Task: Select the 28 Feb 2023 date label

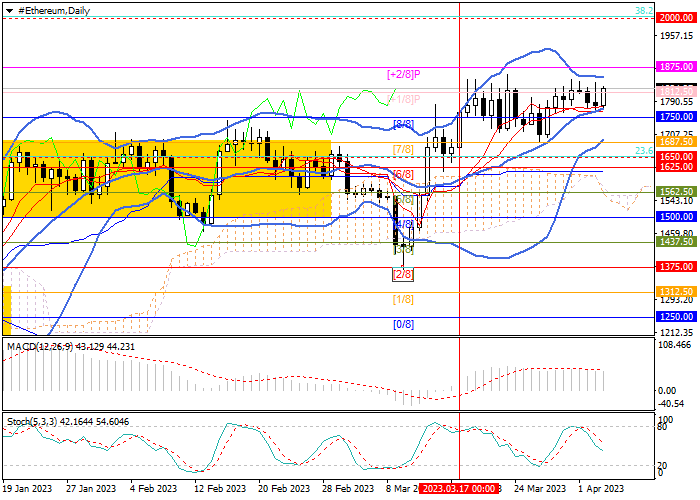Action: 350,489
